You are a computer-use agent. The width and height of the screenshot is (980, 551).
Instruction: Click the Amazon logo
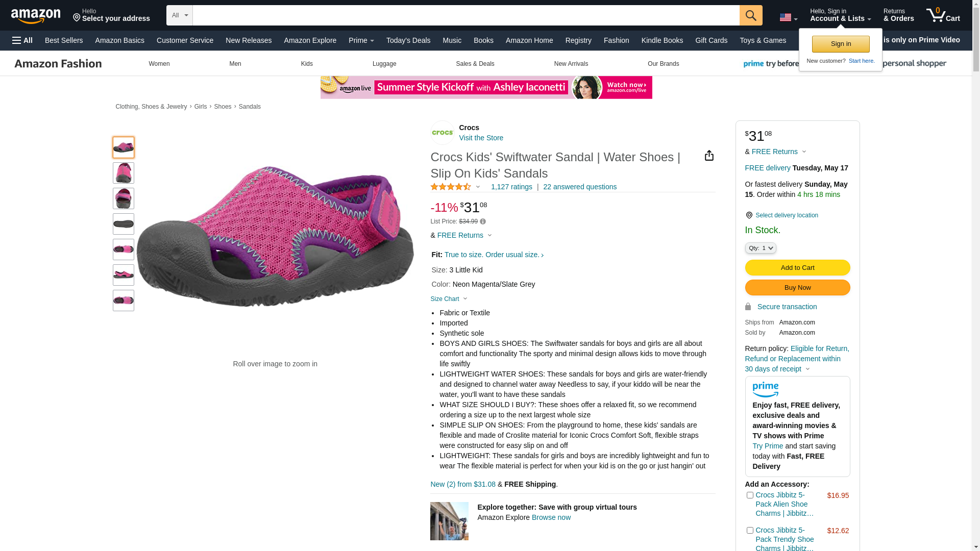pyautogui.click(x=36, y=16)
